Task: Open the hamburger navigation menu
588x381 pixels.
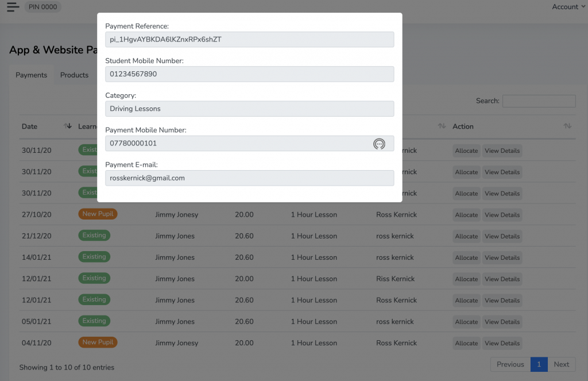Action: pyautogui.click(x=13, y=7)
